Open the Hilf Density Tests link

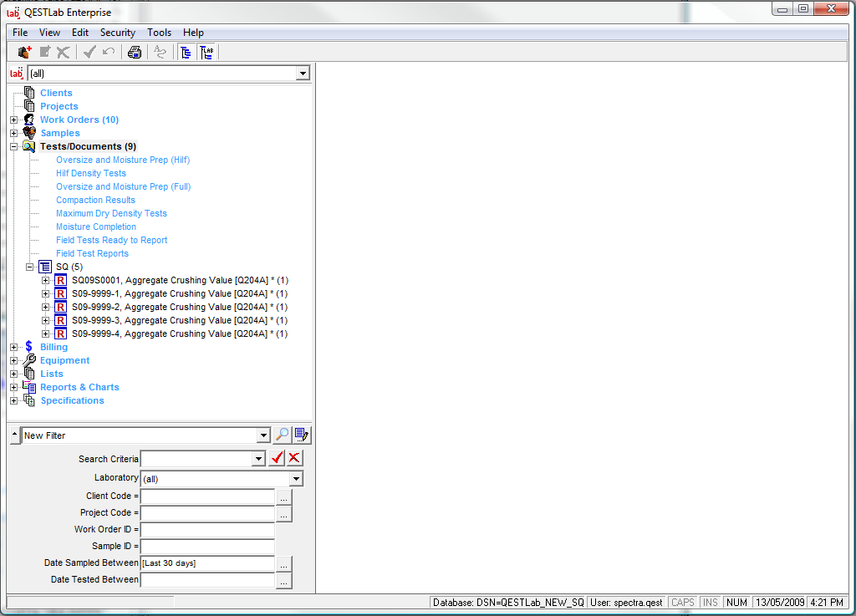pyautogui.click(x=91, y=173)
